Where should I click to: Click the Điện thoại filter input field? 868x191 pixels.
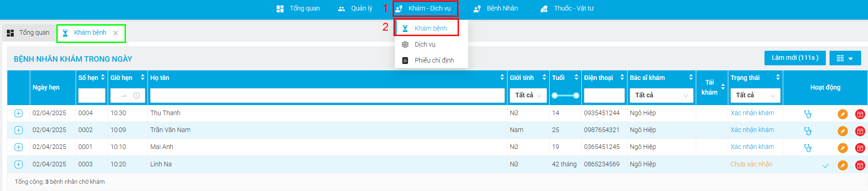tap(604, 95)
